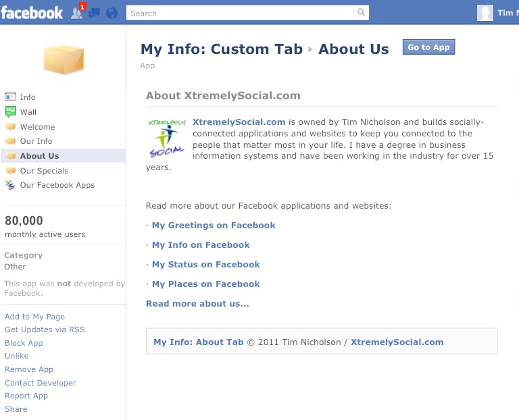Click Add to My Page
The image size is (519, 420).
34,317
